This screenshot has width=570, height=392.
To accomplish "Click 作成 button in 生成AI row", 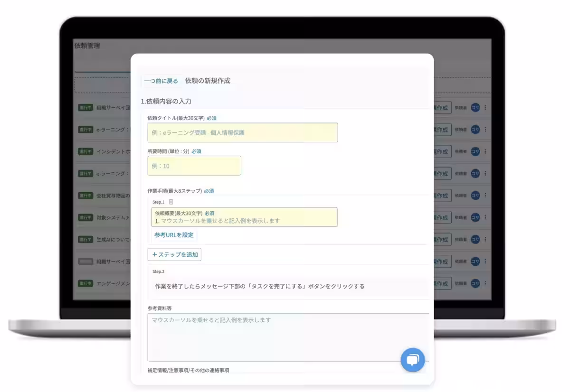I will pyautogui.click(x=442, y=240).
